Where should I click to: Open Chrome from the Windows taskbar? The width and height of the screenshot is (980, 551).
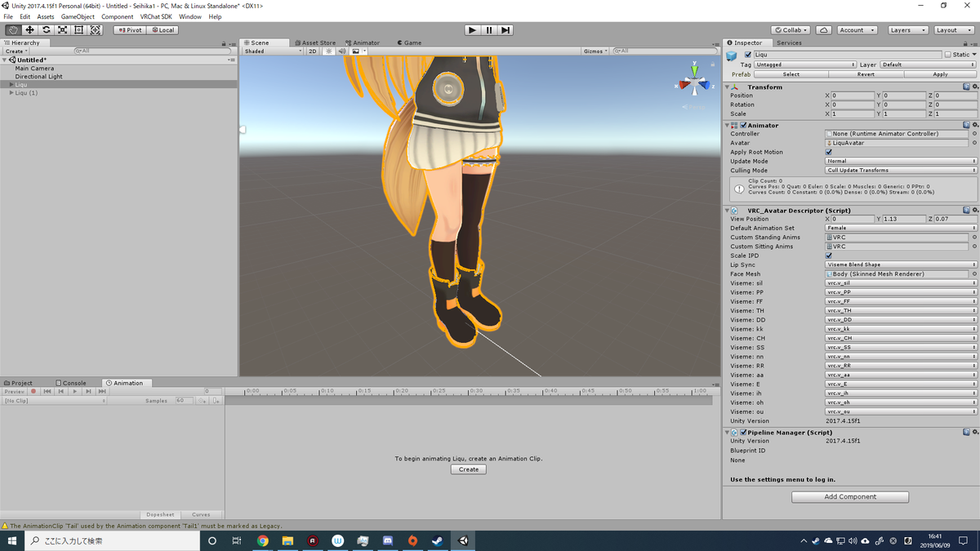click(x=263, y=540)
